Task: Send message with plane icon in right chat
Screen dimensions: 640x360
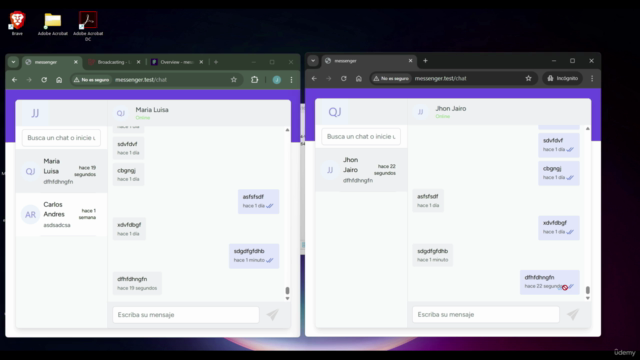Action: (x=573, y=314)
